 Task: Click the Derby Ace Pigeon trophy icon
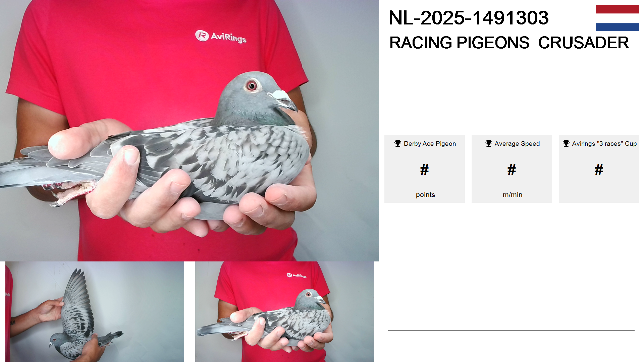pyautogui.click(x=397, y=143)
